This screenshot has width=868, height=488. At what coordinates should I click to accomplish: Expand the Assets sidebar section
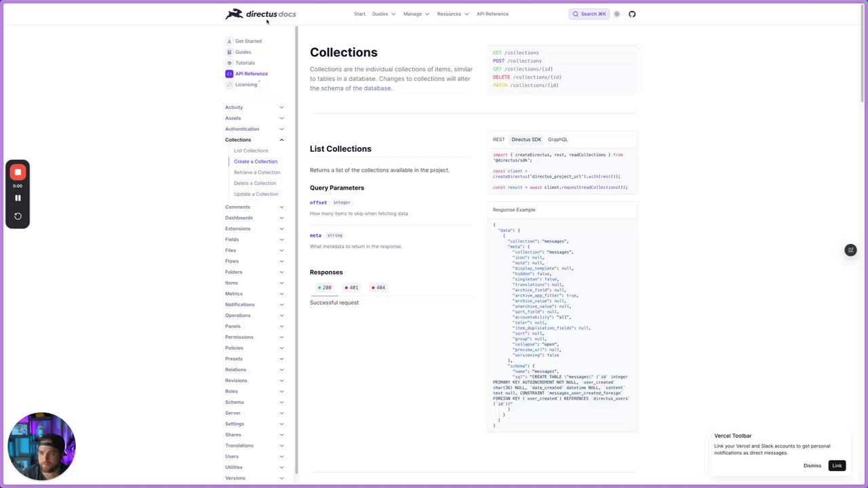pyautogui.click(x=254, y=118)
